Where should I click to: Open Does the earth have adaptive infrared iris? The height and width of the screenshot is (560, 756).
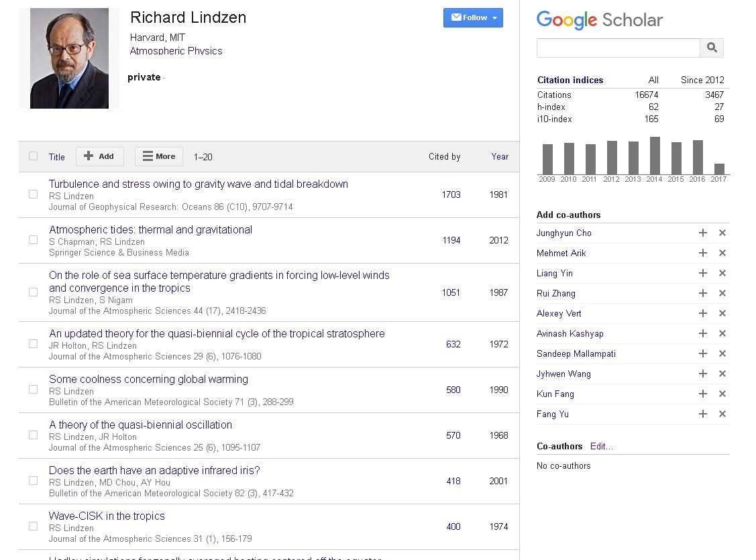pyautogui.click(x=154, y=470)
